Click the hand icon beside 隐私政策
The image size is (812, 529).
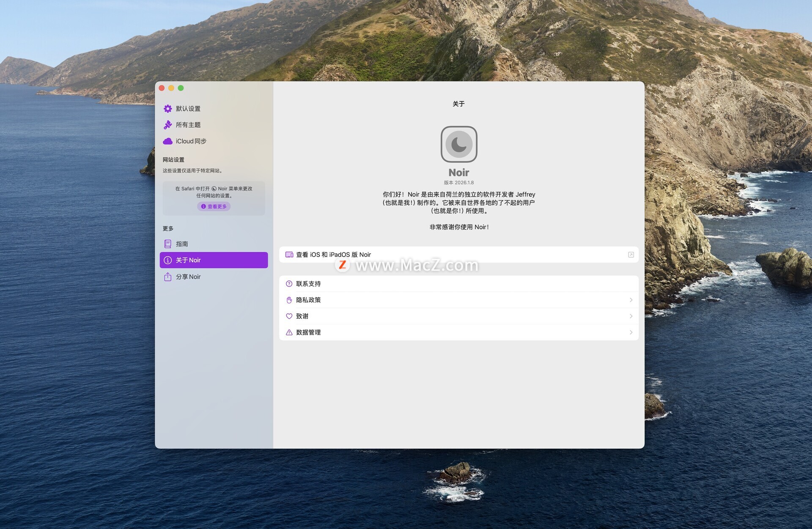(289, 300)
